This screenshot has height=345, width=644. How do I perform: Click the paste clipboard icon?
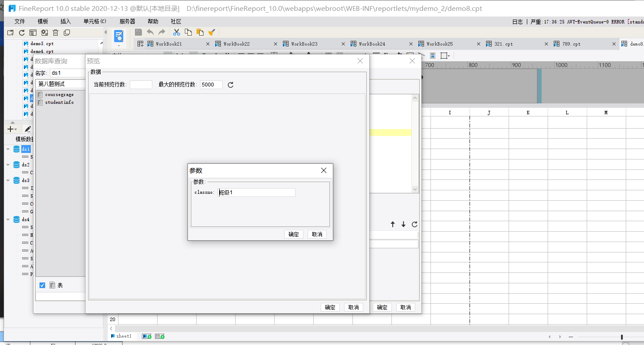coord(200,32)
